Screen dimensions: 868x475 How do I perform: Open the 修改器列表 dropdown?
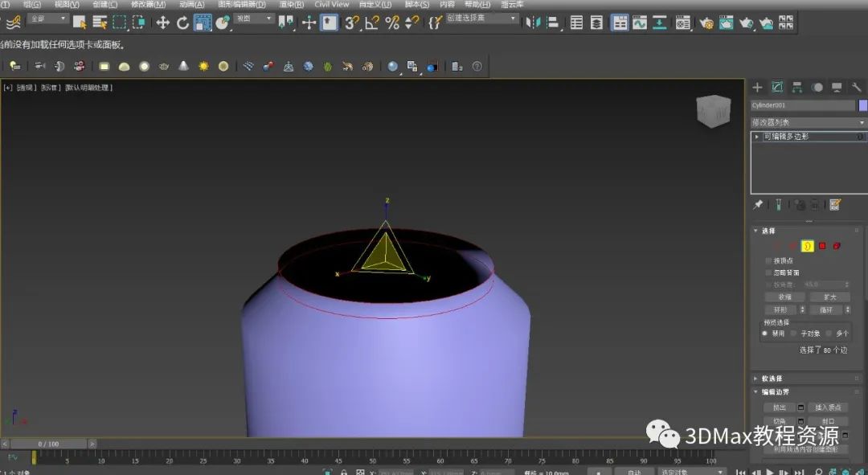click(x=808, y=122)
